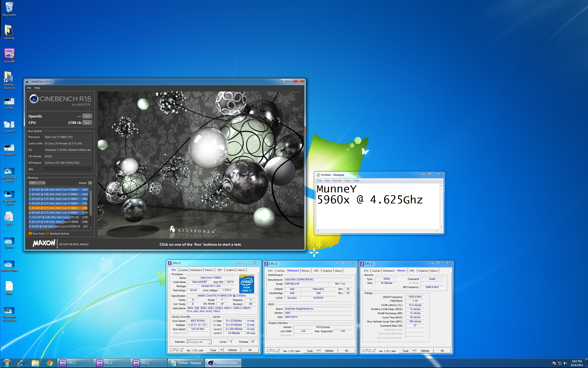Open Tools dropdown arrow in CPU tab window
This screenshot has height=368, width=588.
[x=221, y=350]
